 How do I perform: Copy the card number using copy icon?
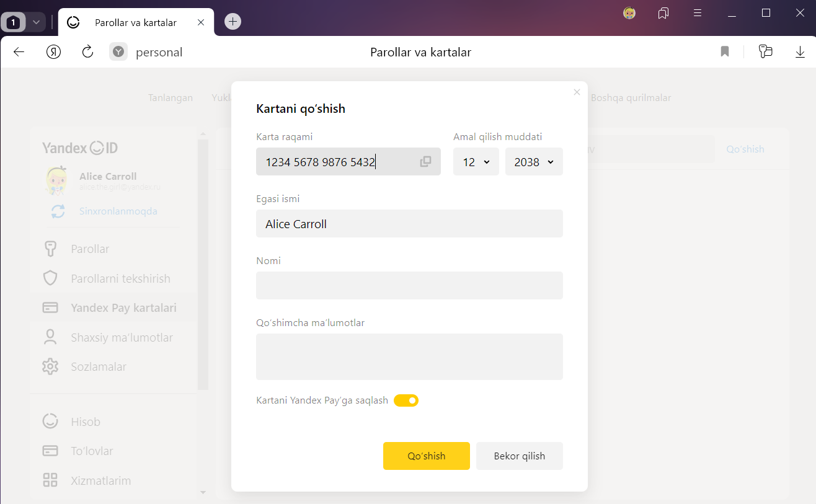pyautogui.click(x=425, y=162)
